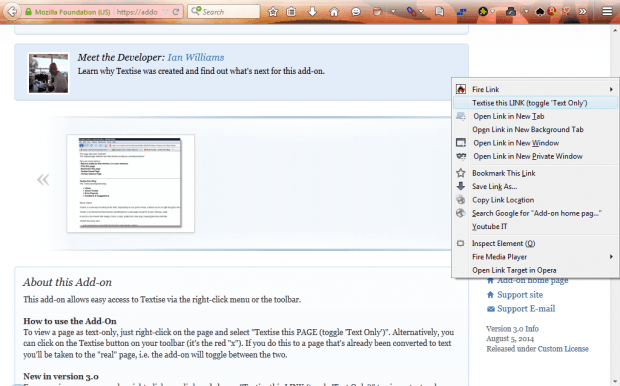620x386 pixels.
Task: Open Fire Media Player submenu
Action: [535, 257]
